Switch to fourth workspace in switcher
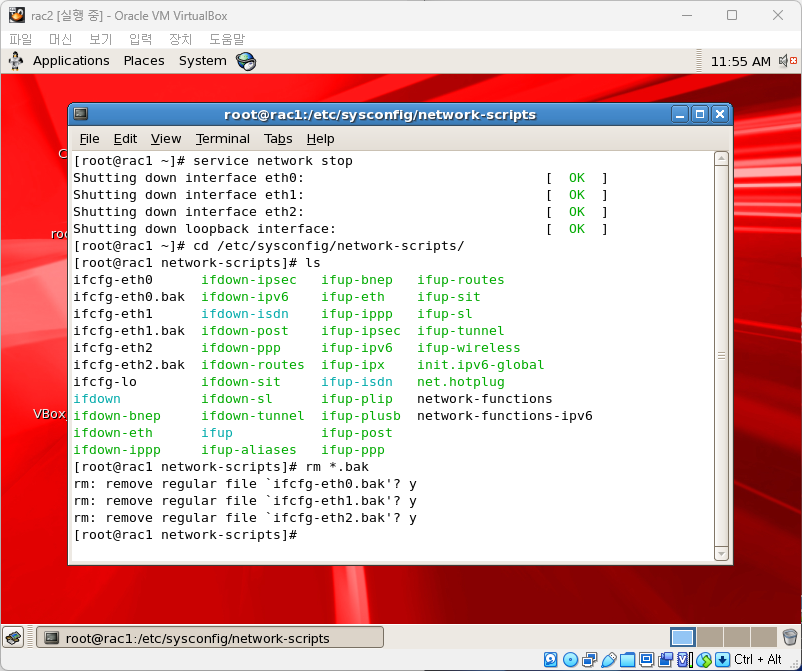 [764, 637]
